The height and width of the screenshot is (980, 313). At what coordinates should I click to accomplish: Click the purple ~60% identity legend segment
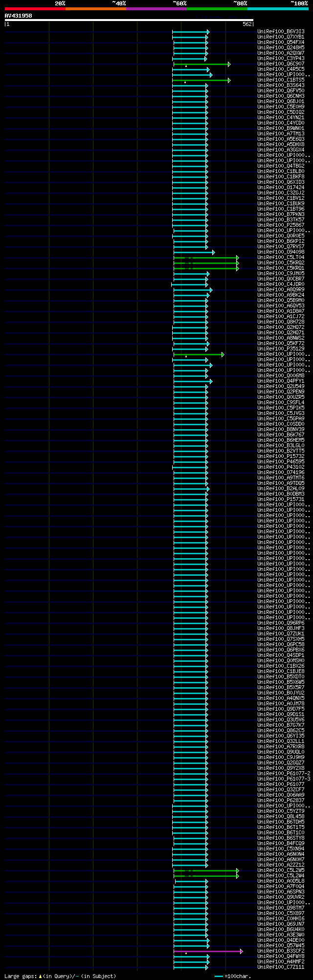156,9
